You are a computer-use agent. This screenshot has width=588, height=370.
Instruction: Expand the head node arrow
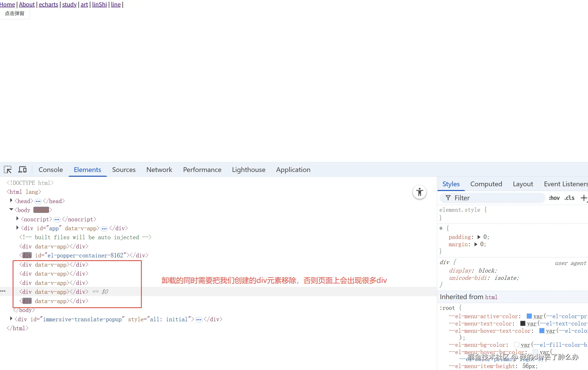tap(11, 201)
